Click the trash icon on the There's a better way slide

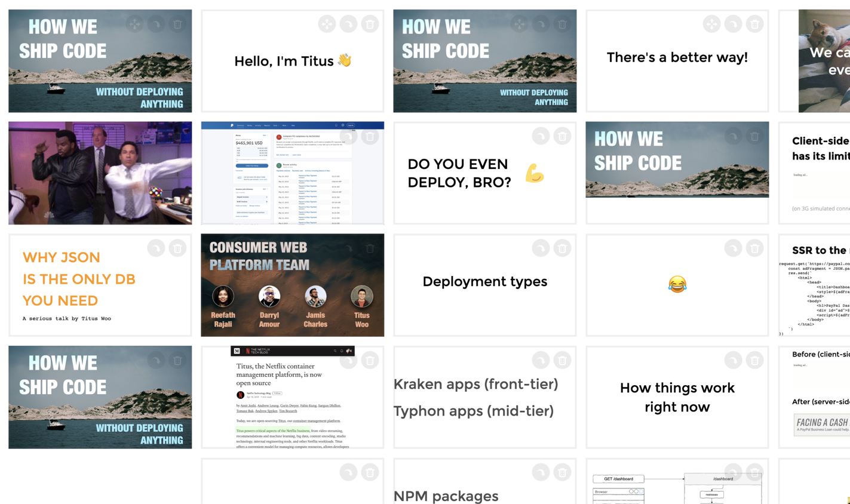[x=754, y=24]
